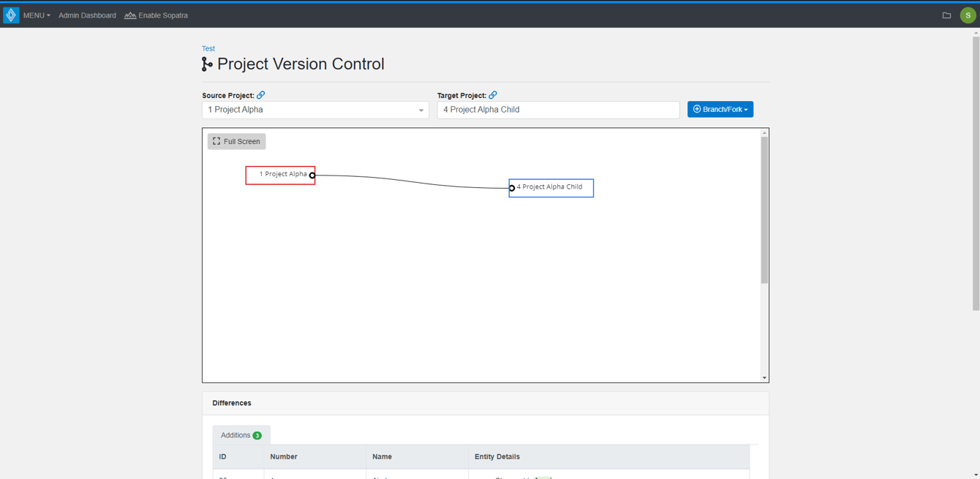The image size is (980, 479).
Task: Open the user avatar S menu
Action: tap(968, 15)
